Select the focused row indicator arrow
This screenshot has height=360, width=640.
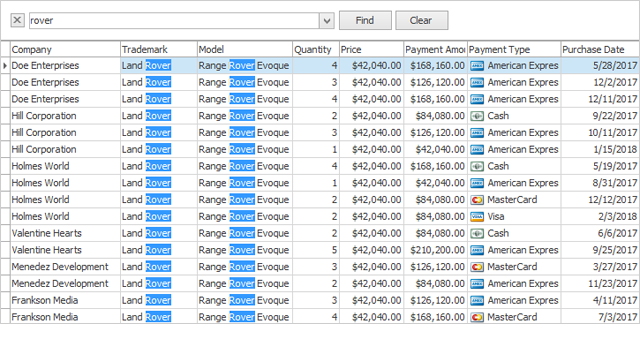pos(5,65)
